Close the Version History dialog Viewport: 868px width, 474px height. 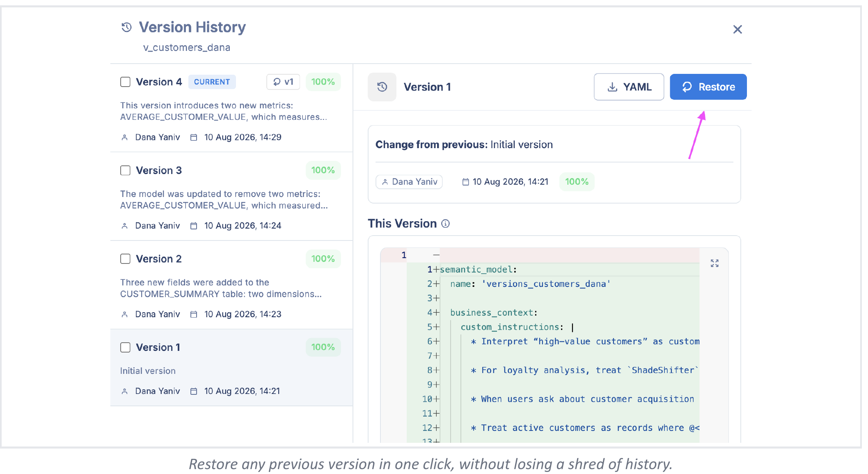point(737,30)
